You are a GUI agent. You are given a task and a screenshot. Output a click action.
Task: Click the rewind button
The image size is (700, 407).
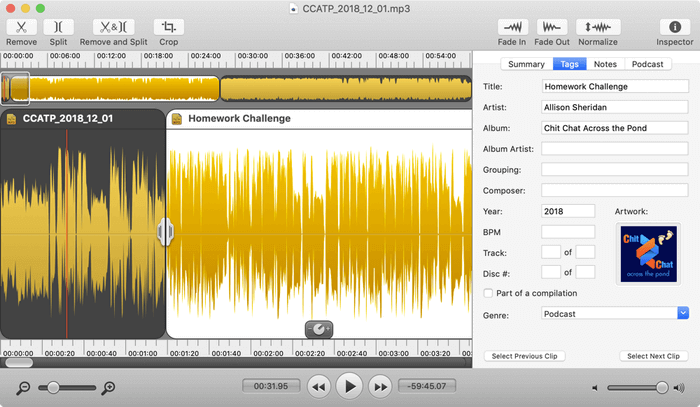click(318, 386)
